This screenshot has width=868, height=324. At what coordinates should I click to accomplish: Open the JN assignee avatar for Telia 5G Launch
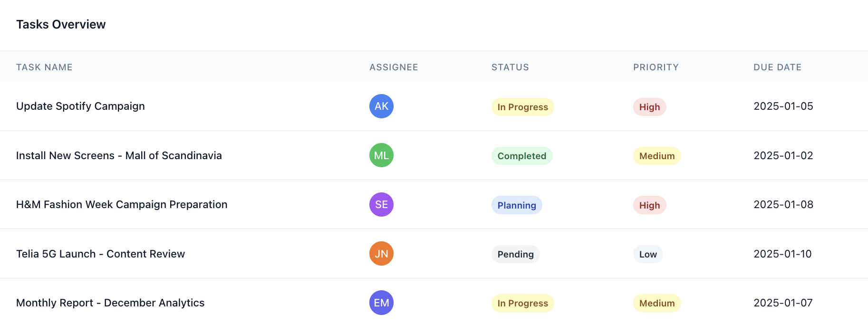click(381, 254)
